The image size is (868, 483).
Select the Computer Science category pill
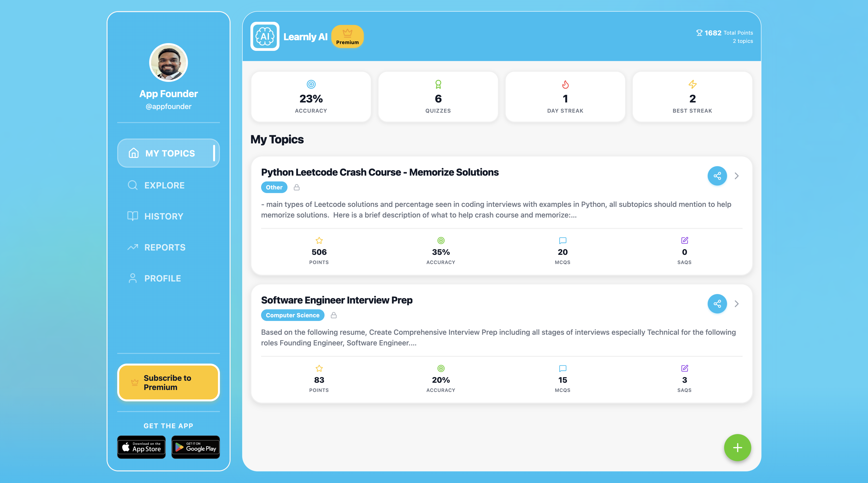(293, 315)
